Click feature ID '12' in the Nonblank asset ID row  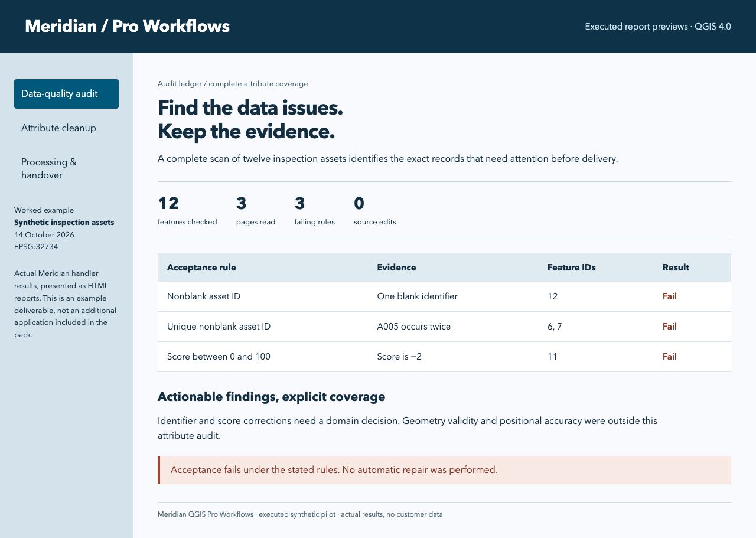pos(552,296)
